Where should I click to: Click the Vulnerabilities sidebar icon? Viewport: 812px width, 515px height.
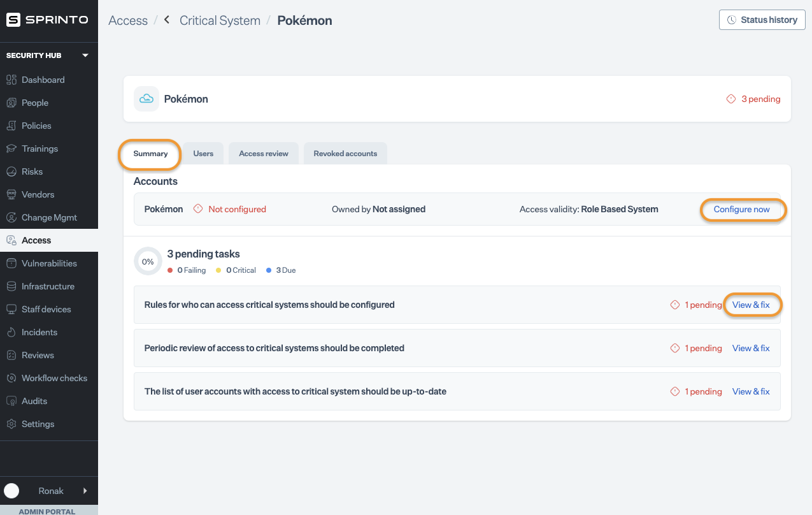[x=11, y=263]
